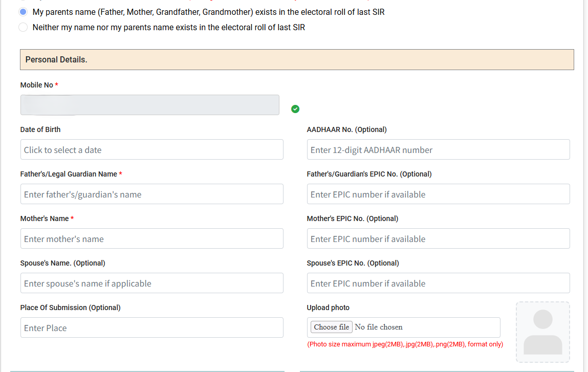Click into the Mother's Name text box
Image resolution: width=588 pixels, height=372 pixels.
pyautogui.click(x=151, y=238)
